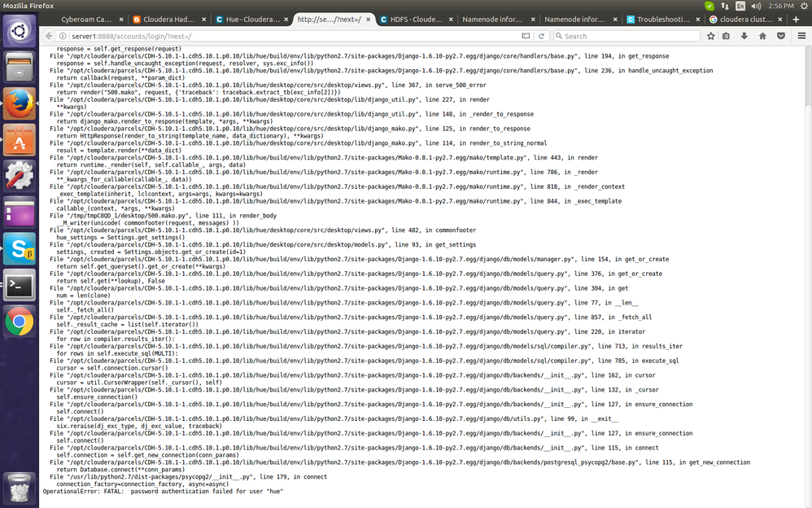Bookmark this page with star icon
The width and height of the screenshot is (812, 508).
pyautogui.click(x=710, y=36)
